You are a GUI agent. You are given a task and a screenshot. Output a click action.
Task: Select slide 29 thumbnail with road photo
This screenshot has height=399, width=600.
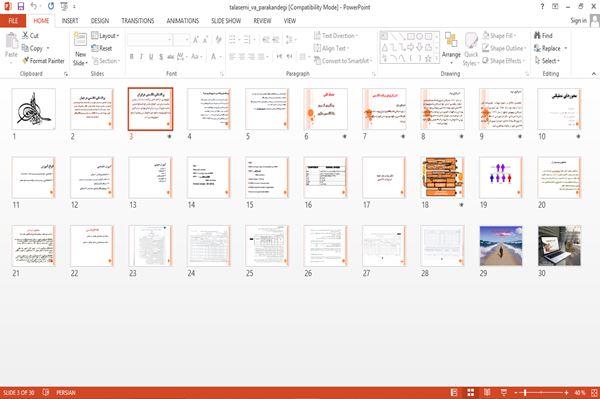(x=501, y=246)
